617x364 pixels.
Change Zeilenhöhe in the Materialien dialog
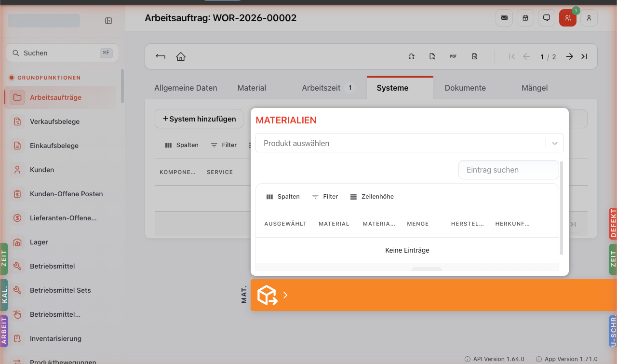pos(372,197)
